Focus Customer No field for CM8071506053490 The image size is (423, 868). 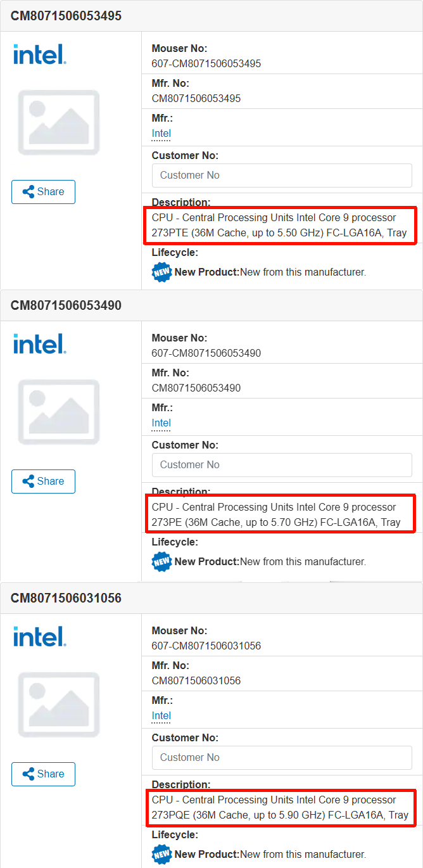pyautogui.click(x=282, y=465)
